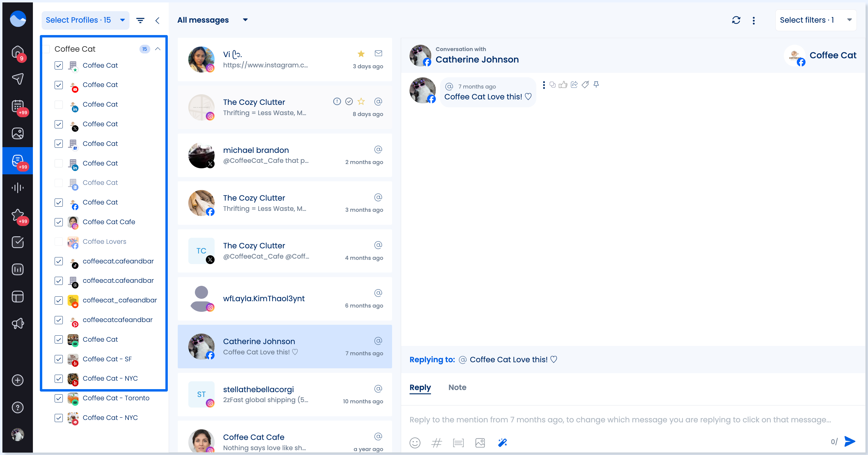Open the megaphone ads sidebar icon
The height and width of the screenshot is (455, 868).
tap(18, 324)
